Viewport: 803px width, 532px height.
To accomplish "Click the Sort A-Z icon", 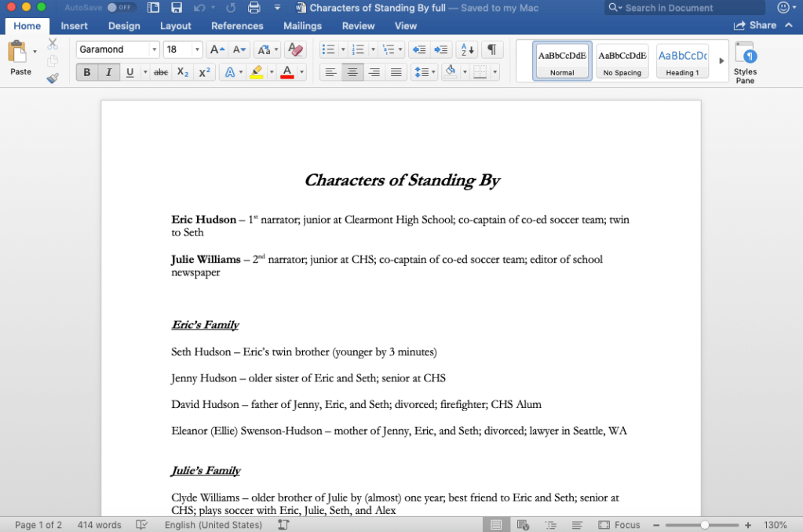I will (x=466, y=49).
